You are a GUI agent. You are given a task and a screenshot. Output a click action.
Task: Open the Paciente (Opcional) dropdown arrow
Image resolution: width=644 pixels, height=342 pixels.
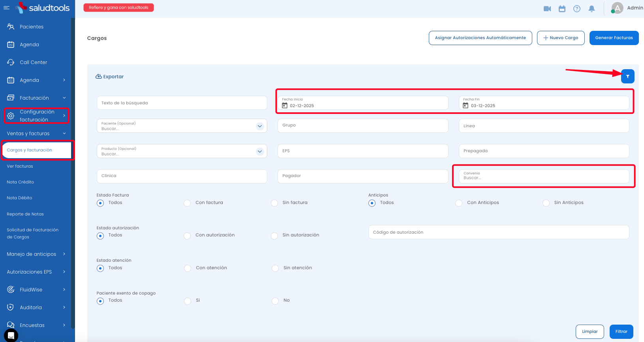click(259, 126)
